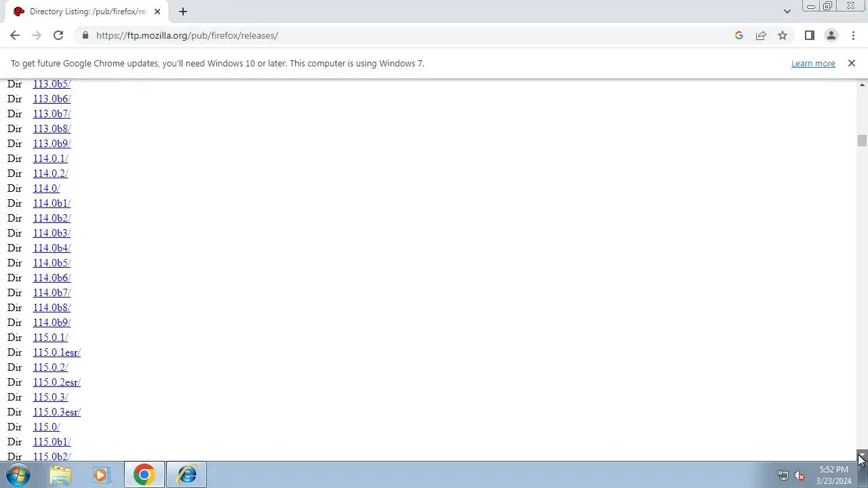Open the taskbar clock and date
This screenshot has height=488, width=868.
pos(833,475)
